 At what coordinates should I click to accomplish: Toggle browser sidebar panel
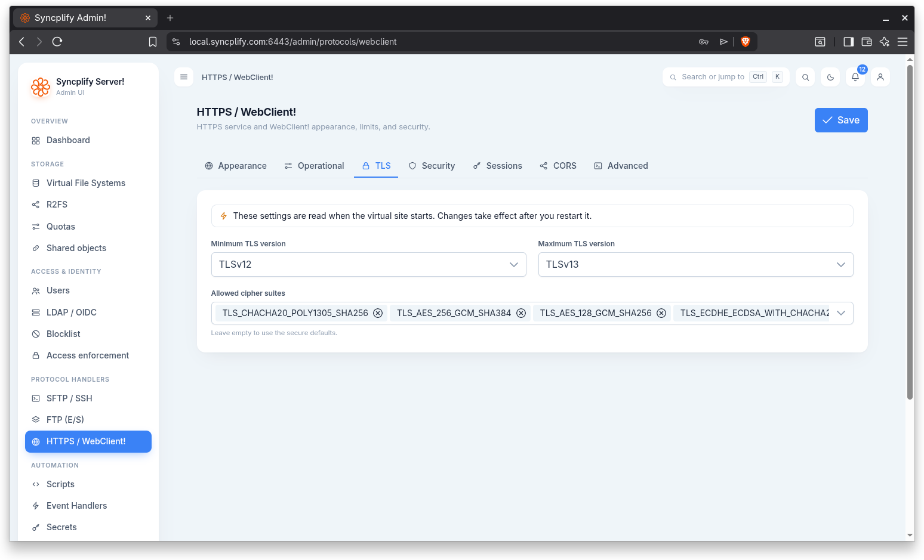tap(848, 42)
